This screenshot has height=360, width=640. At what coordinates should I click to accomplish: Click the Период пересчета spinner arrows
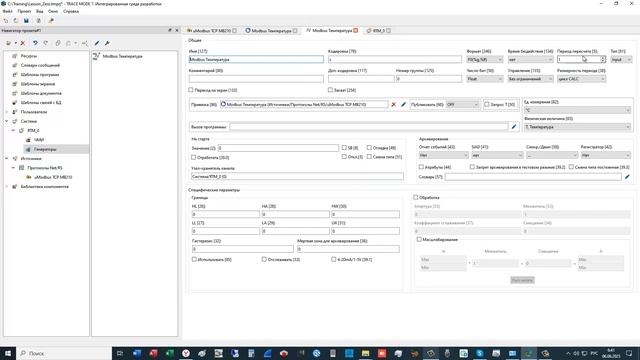[602, 60]
